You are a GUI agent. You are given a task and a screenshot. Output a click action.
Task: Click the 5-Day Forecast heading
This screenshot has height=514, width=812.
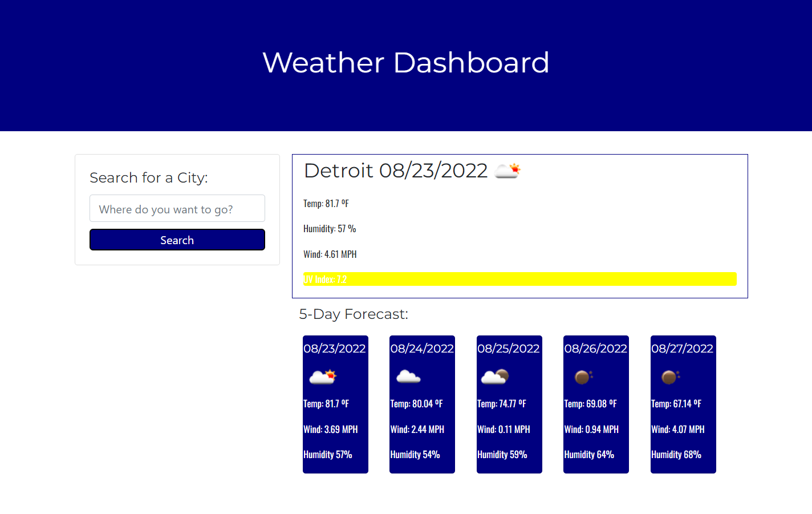point(354,314)
